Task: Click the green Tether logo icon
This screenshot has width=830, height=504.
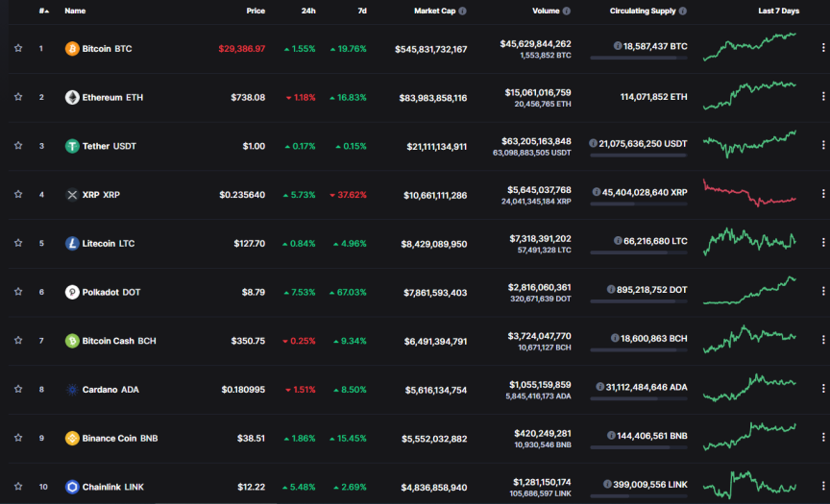Action: point(72,146)
